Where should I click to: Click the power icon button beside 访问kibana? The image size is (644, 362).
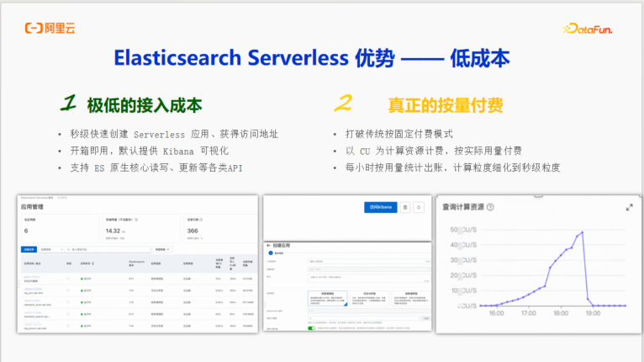(x=419, y=207)
